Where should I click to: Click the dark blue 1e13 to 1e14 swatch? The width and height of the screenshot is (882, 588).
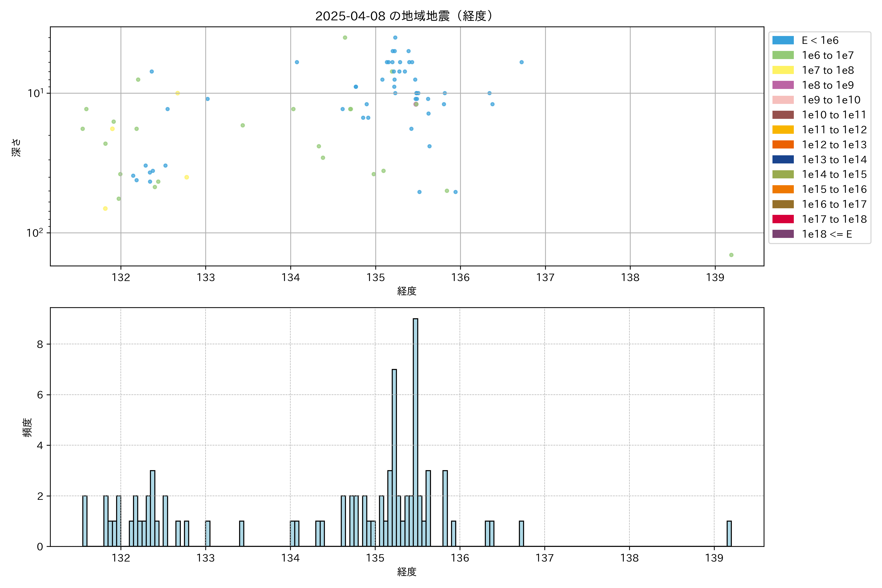point(783,160)
